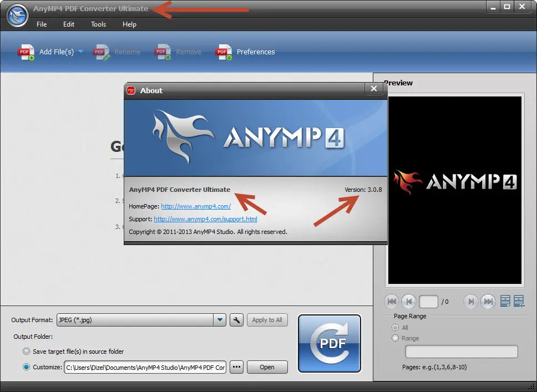
Task: Open output format settings wrench button
Action: (236, 320)
